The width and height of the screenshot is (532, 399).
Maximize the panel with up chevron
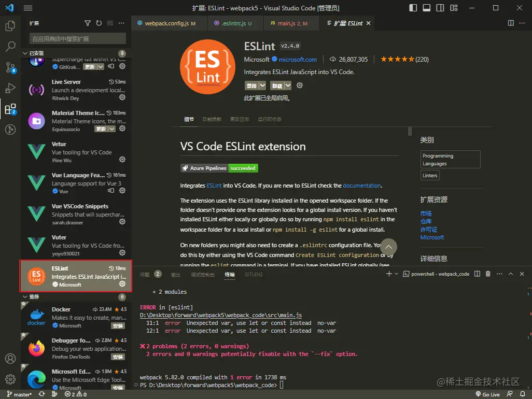point(511,274)
